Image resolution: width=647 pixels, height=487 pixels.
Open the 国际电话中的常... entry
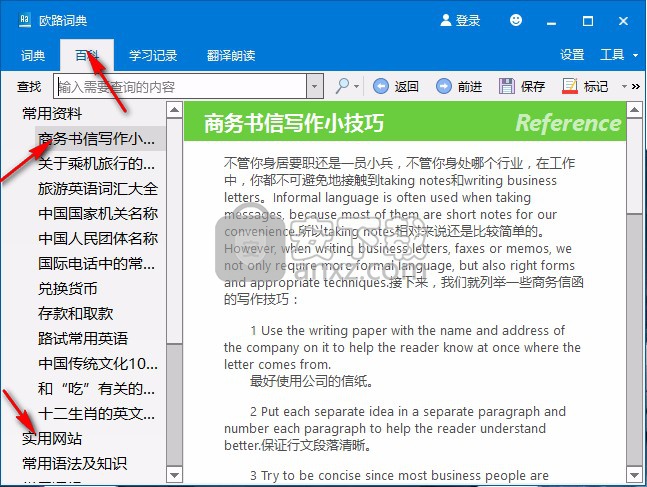(97, 264)
